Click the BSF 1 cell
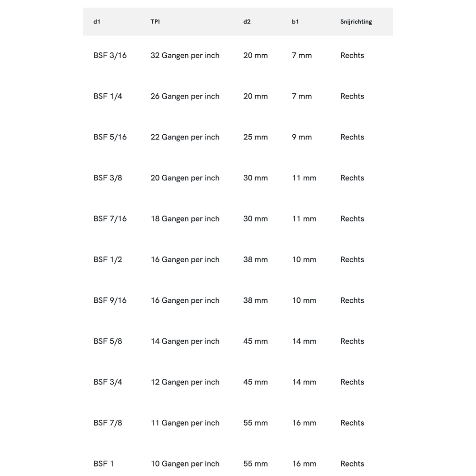This screenshot has height=476, width=476. pos(104,464)
